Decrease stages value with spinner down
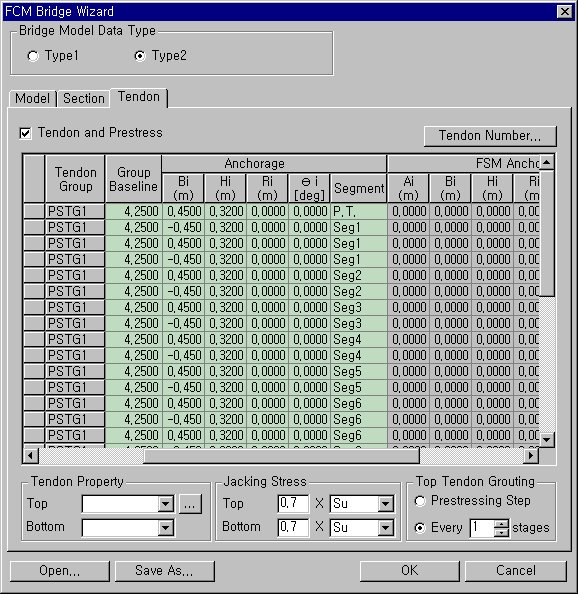578x594 pixels. [x=502, y=532]
